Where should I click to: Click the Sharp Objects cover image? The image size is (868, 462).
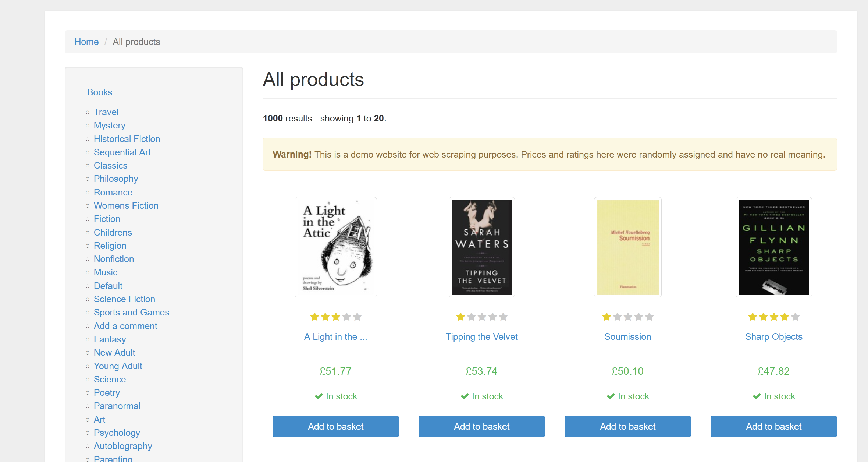click(x=773, y=247)
